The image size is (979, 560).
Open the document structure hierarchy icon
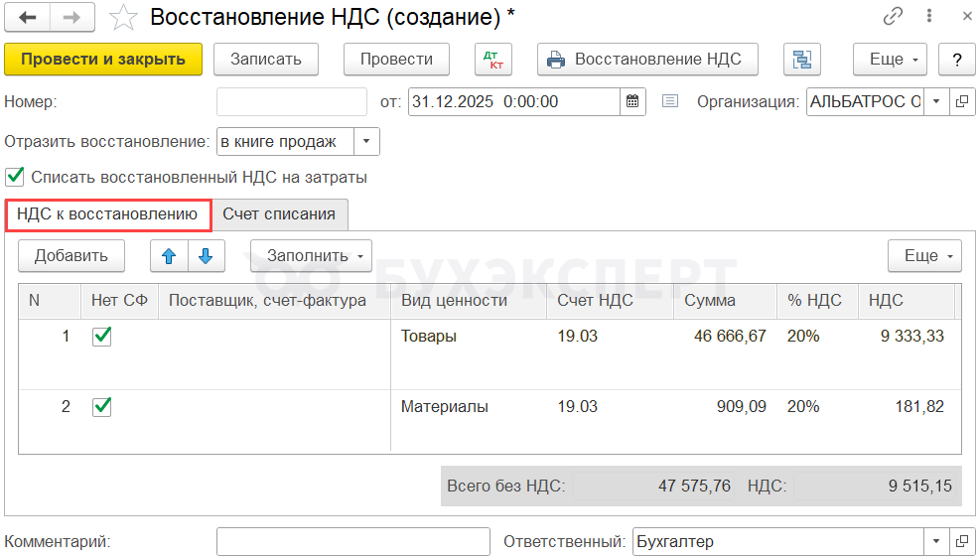tap(801, 59)
